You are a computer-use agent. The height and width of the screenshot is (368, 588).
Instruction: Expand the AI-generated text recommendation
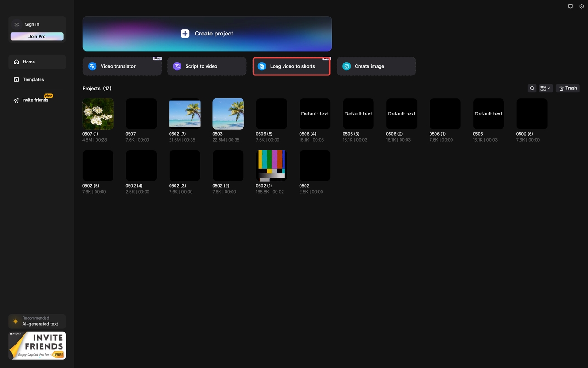point(37,321)
